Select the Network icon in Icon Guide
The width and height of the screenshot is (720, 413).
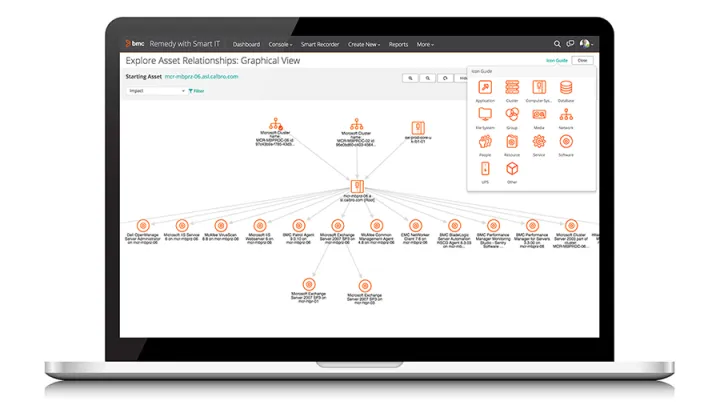[x=566, y=114]
